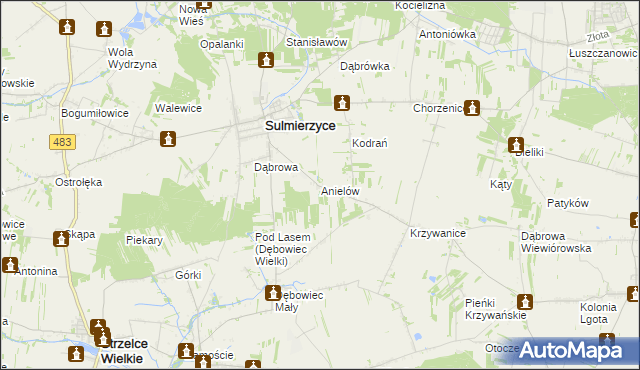Click the Patyków village label

(x=568, y=203)
